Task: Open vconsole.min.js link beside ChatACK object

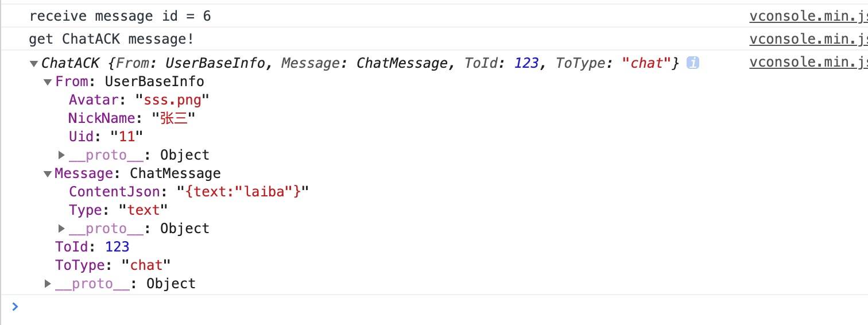Action: click(808, 63)
